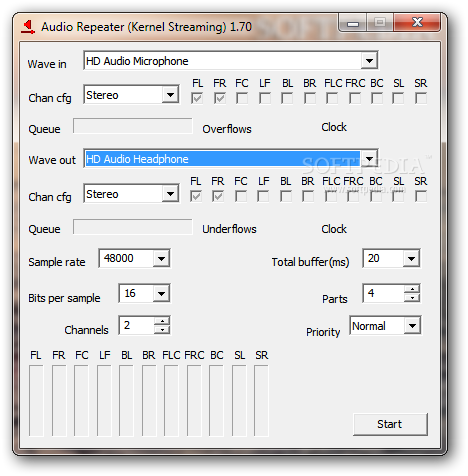Enable Wave in SL channel checkbox
This screenshot has height=476, width=468.
(x=399, y=98)
